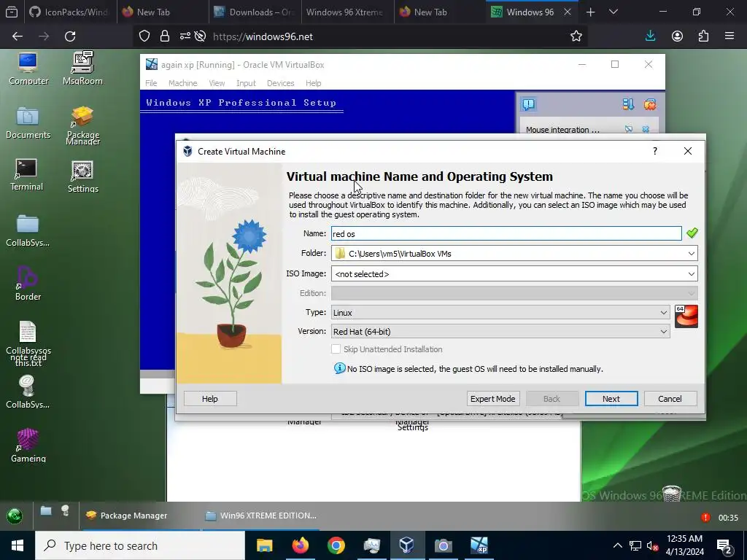Open VirtualBox View menu
The height and width of the screenshot is (560, 747).
217,83
